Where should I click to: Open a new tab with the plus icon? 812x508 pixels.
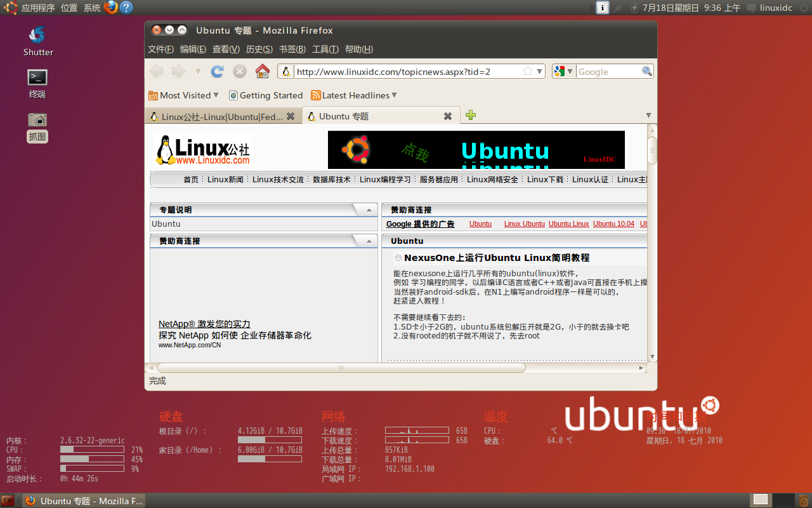tap(471, 115)
